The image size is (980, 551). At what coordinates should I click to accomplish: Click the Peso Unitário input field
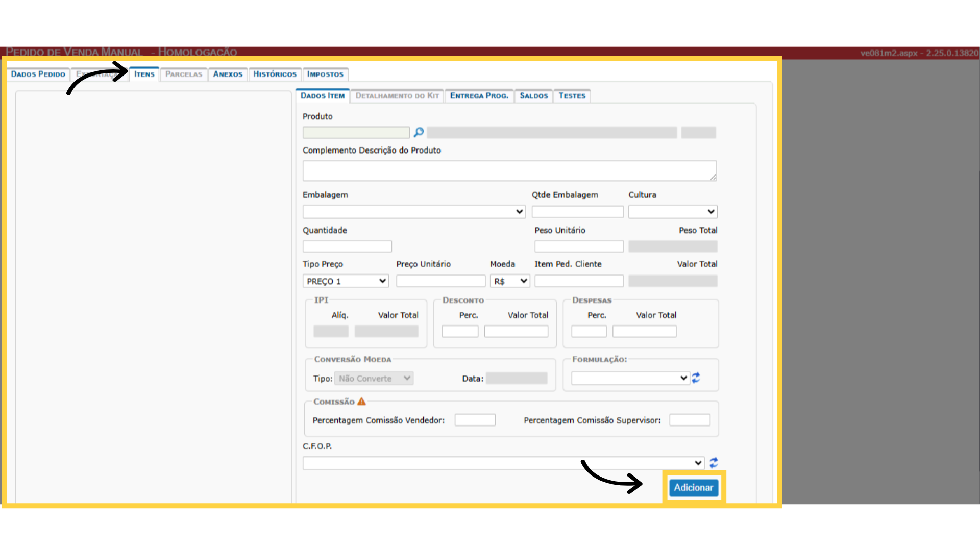(579, 246)
